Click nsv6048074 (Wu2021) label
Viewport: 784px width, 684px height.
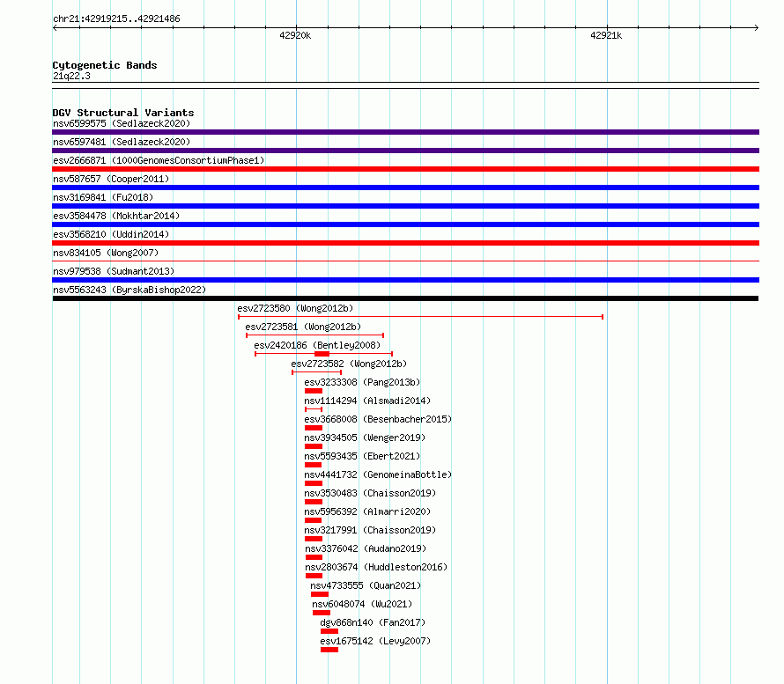coord(363,604)
